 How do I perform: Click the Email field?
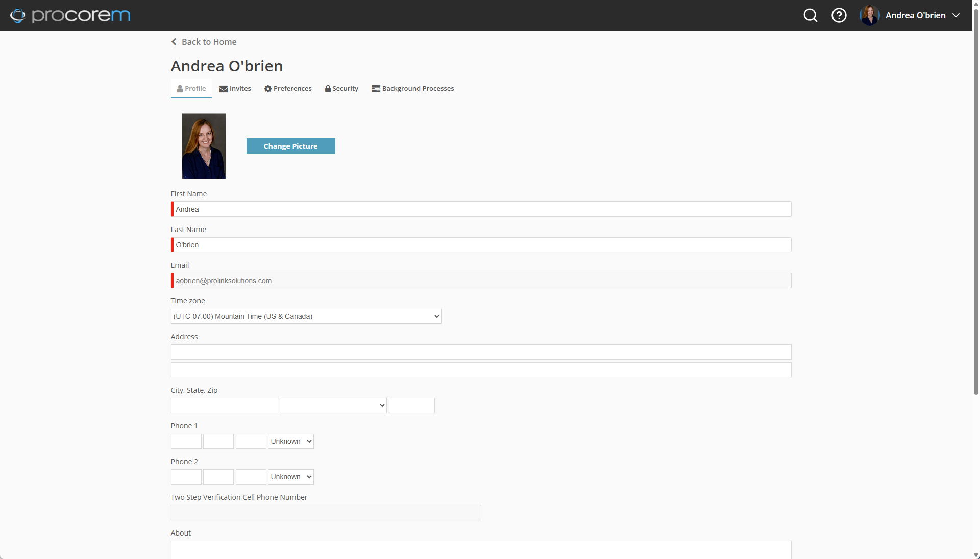pos(481,281)
